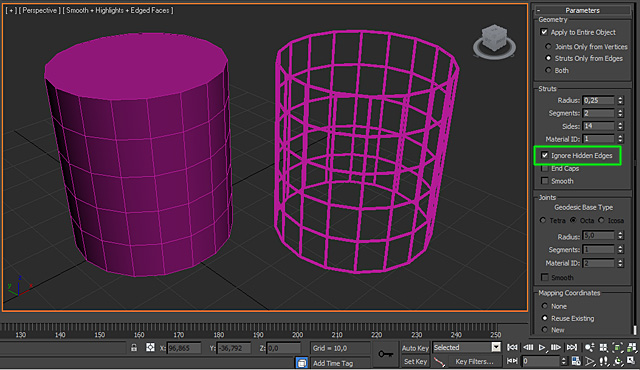Select the Both geometry option

tap(549, 70)
